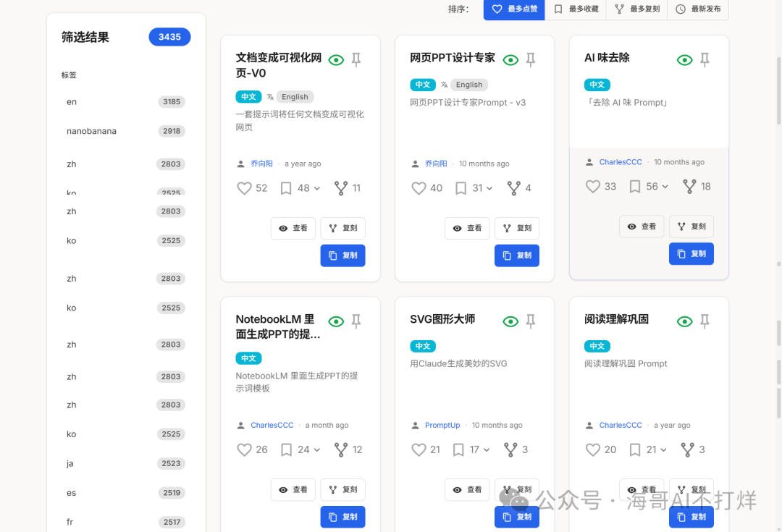This screenshot has width=782, height=532.
Task: Click the fork icon on AI 味去除 card
Action: [x=689, y=187]
